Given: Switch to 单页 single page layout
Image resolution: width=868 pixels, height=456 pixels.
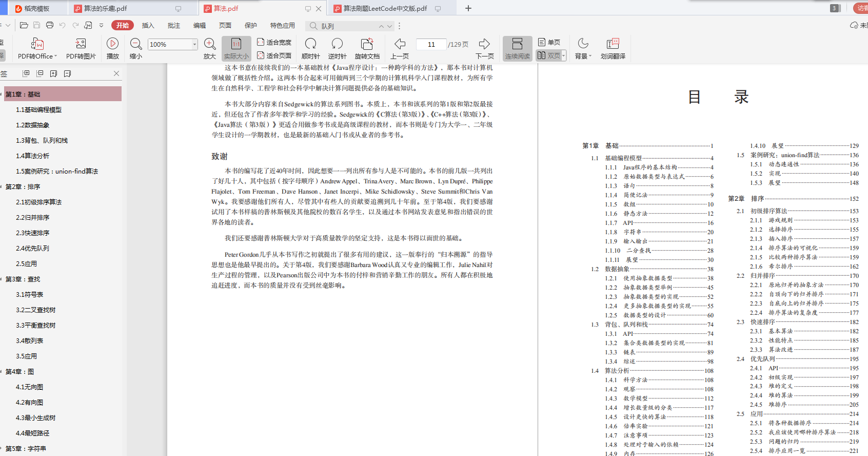Looking at the screenshot, I should pos(549,42).
